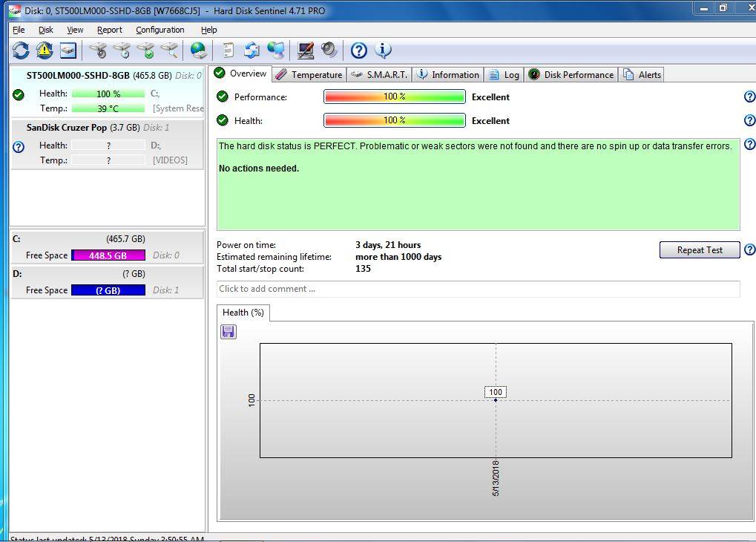The image size is (756, 542).
Task: Open the View menu
Action: pos(75,30)
